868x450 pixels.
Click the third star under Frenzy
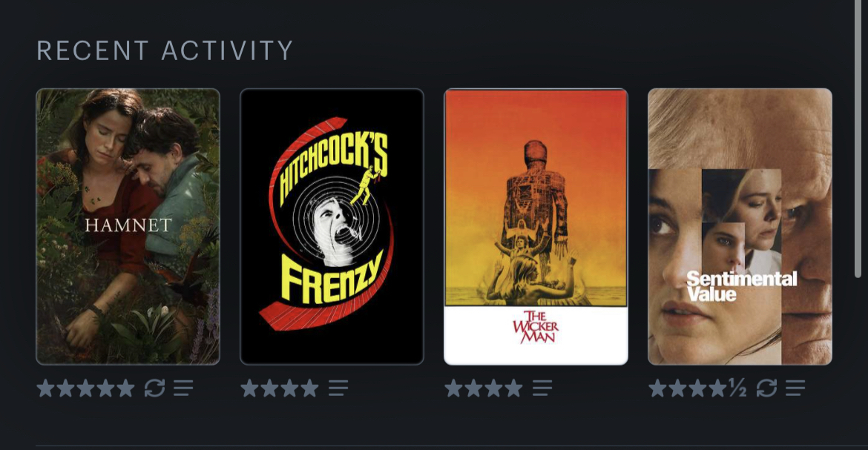tap(289, 388)
